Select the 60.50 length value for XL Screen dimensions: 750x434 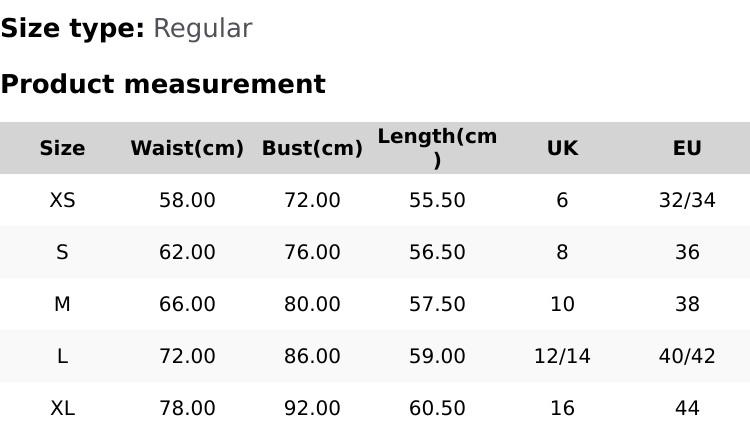click(x=437, y=408)
